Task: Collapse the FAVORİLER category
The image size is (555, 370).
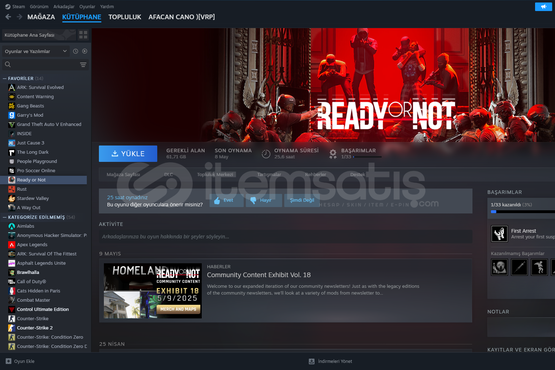Action: (x=5, y=79)
